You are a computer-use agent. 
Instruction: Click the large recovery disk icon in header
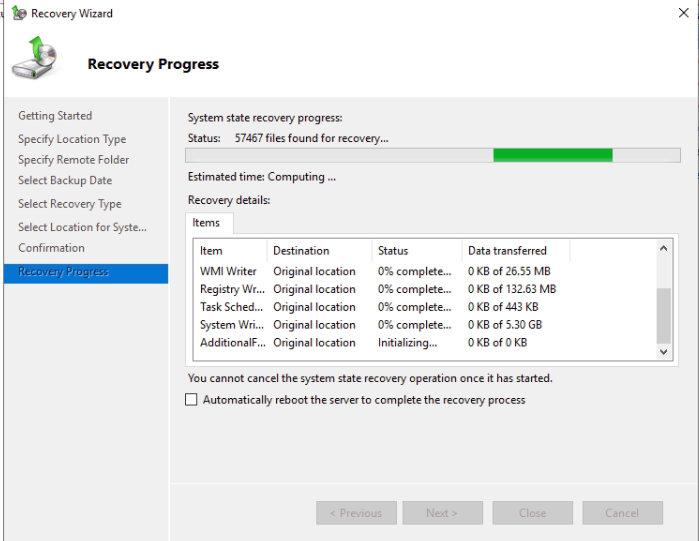click(x=35, y=59)
